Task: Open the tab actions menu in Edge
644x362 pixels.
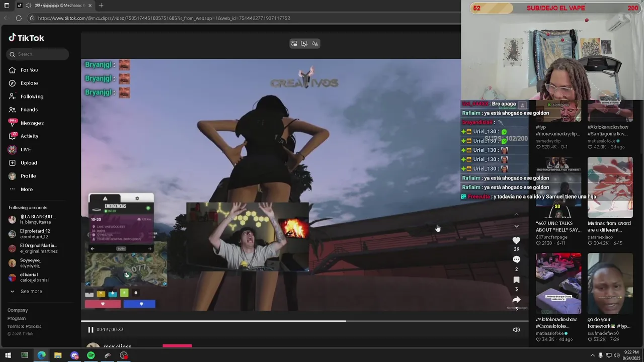Action: 7,6
